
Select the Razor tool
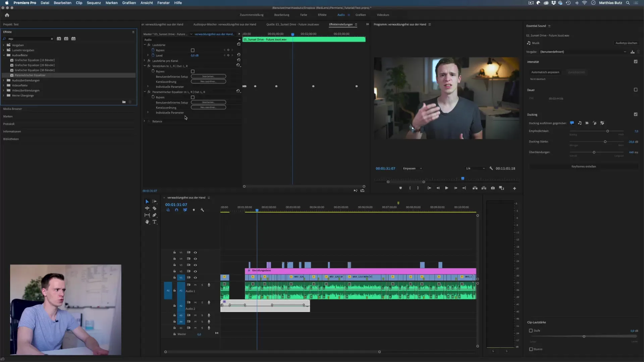154,208
